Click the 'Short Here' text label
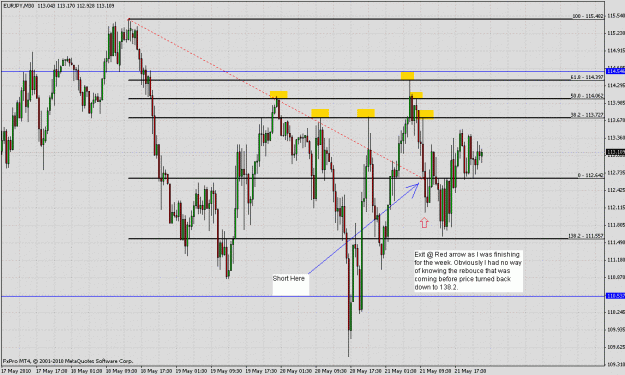625x375 pixels. [x=289, y=279]
